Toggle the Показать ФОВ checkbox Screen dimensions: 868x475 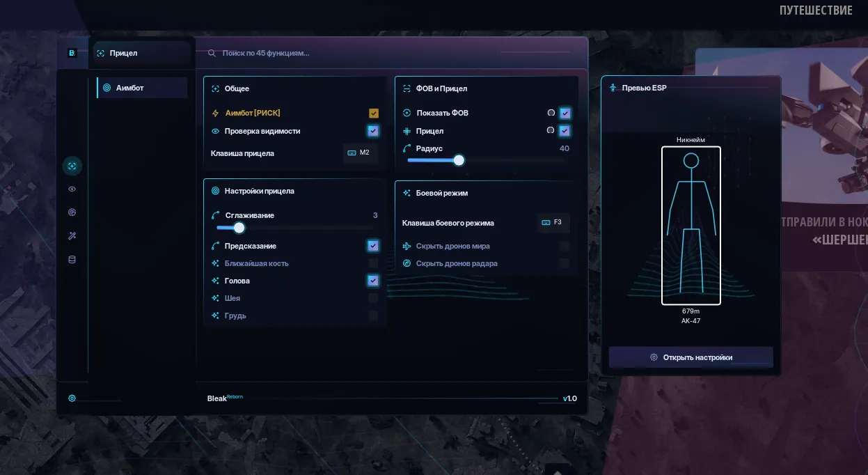[x=565, y=113]
